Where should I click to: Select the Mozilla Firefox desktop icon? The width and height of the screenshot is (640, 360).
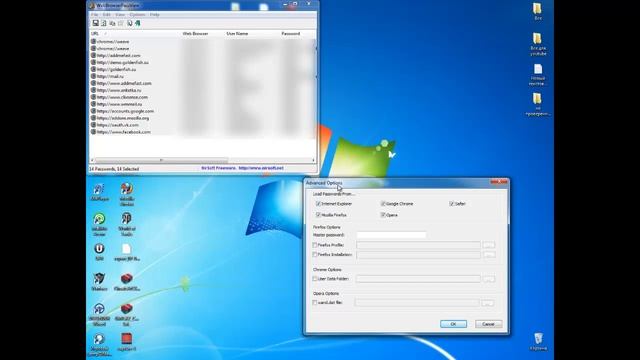(127, 194)
